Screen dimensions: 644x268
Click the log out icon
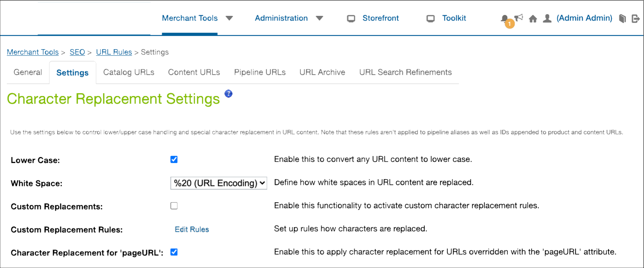[635, 19]
